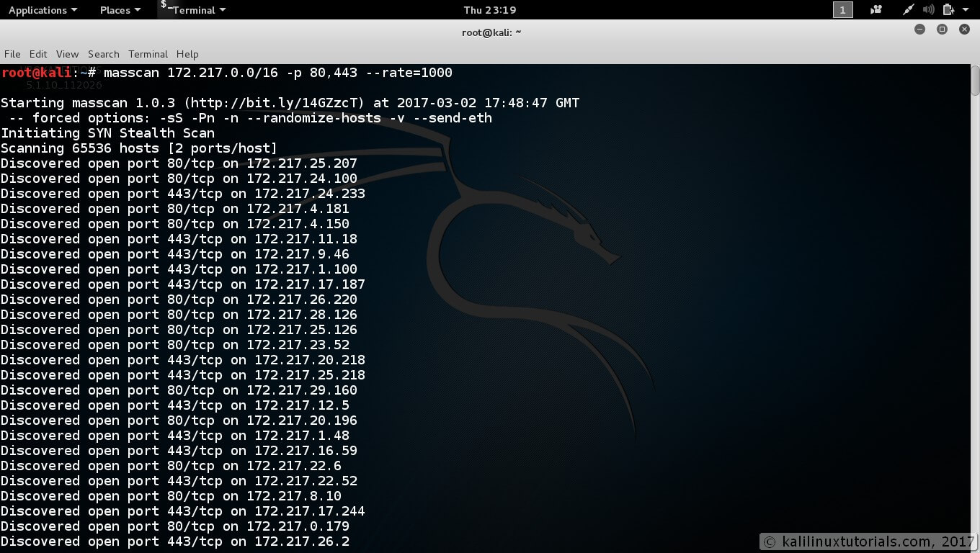Minimize the root@kali terminal window
This screenshot has height=553, width=980.
pyautogui.click(x=919, y=30)
